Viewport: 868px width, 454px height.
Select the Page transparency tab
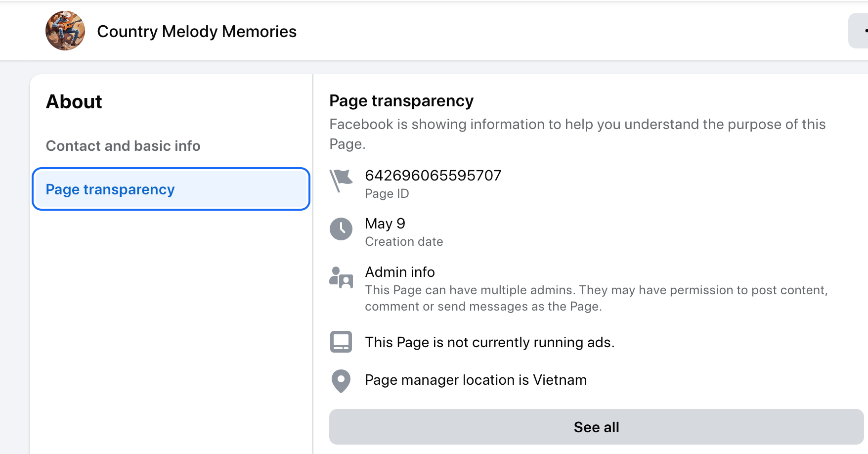tap(171, 189)
